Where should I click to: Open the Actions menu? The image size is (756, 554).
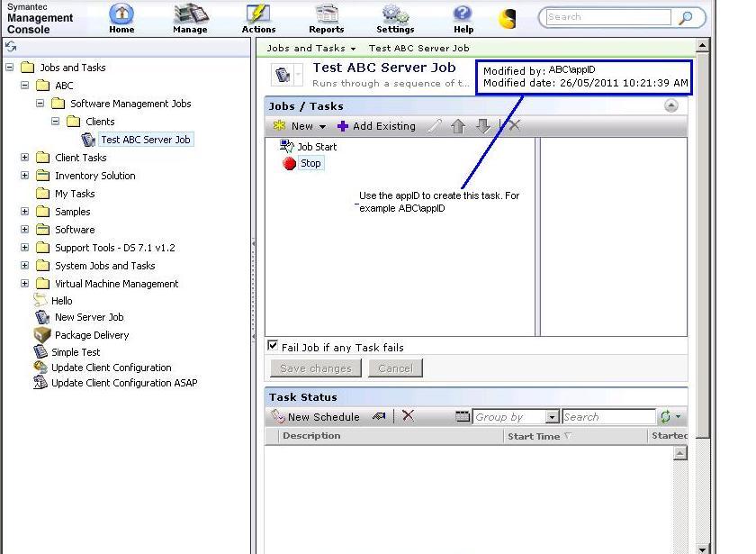258,19
